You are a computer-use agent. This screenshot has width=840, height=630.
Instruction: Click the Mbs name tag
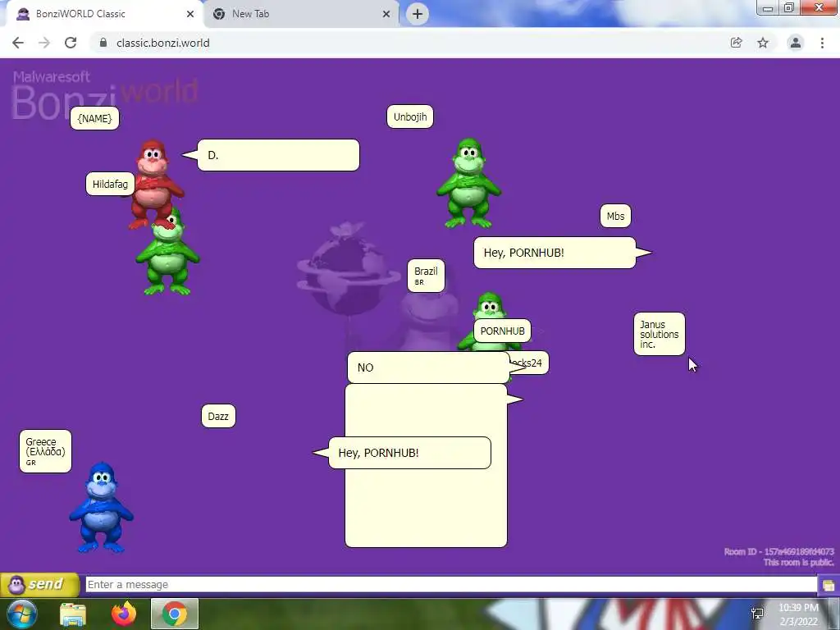click(615, 217)
